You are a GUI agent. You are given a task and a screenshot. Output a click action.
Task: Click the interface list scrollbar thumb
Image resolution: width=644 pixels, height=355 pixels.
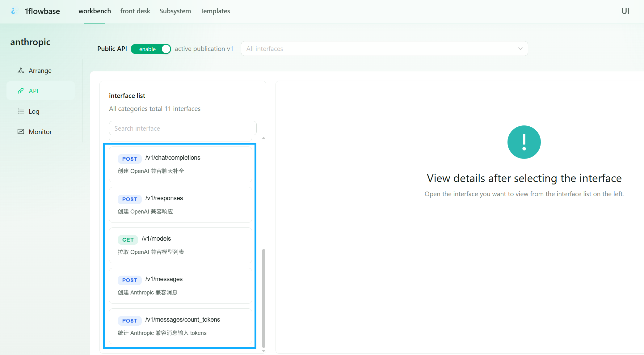263,298
